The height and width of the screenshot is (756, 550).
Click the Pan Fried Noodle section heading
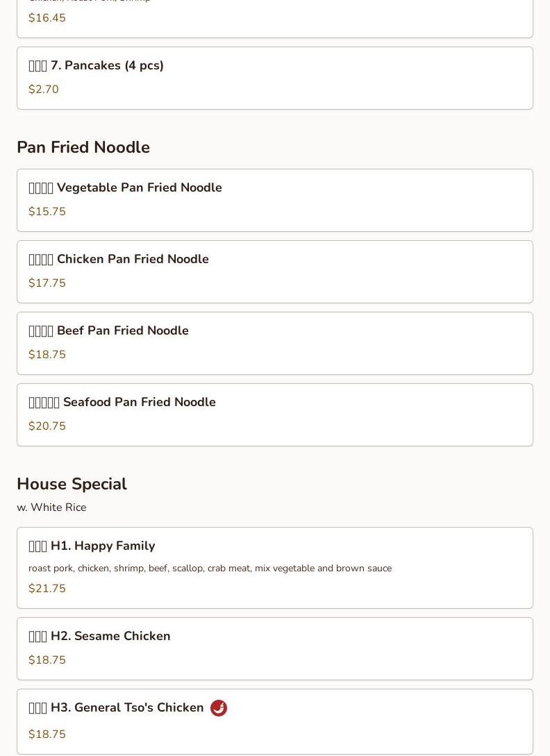click(x=83, y=148)
